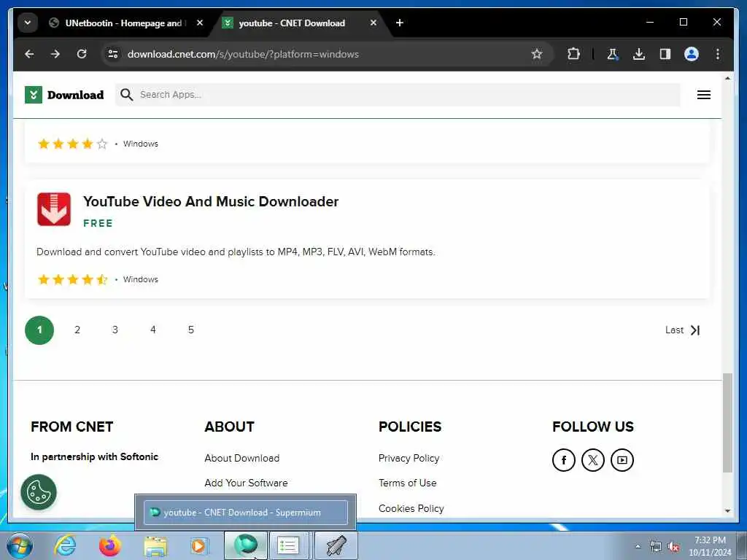747x560 pixels.
Task: Show hidden system tray icons
Action: [638, 547]
